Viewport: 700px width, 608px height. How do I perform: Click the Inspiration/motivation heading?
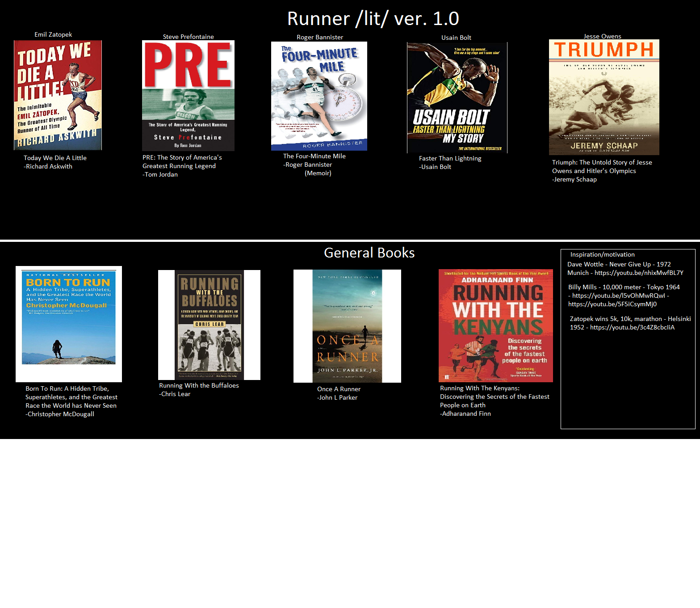[x=602, y=254]
